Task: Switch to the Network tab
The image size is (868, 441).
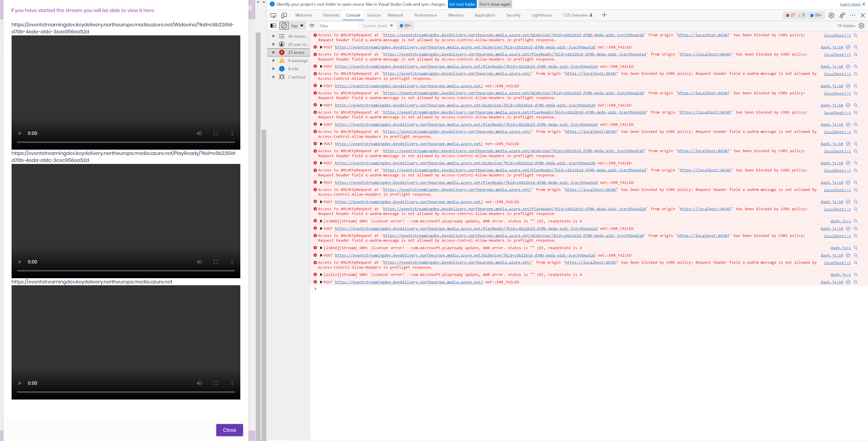Action: click(x=395, y=15)
